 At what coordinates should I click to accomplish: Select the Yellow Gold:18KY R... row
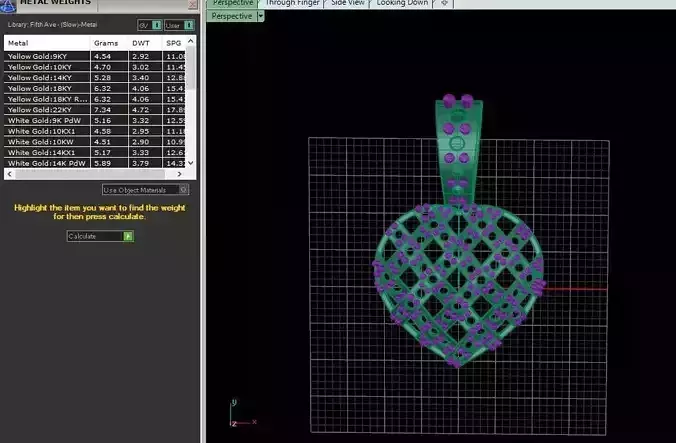[95, 99]
